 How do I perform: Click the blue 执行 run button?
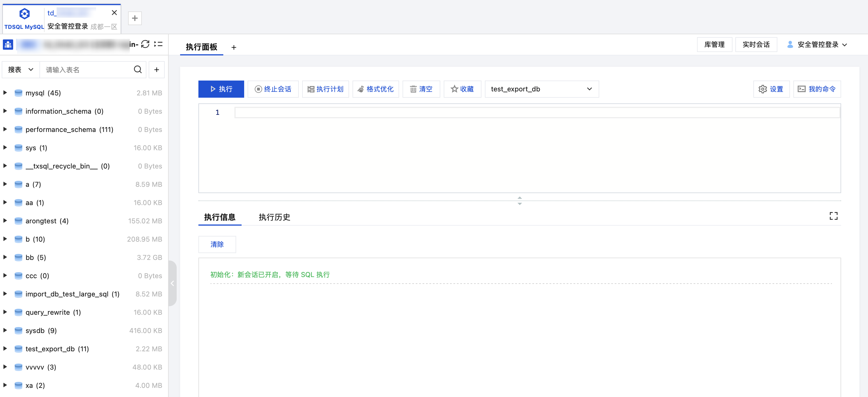click(x=221, y=89)
